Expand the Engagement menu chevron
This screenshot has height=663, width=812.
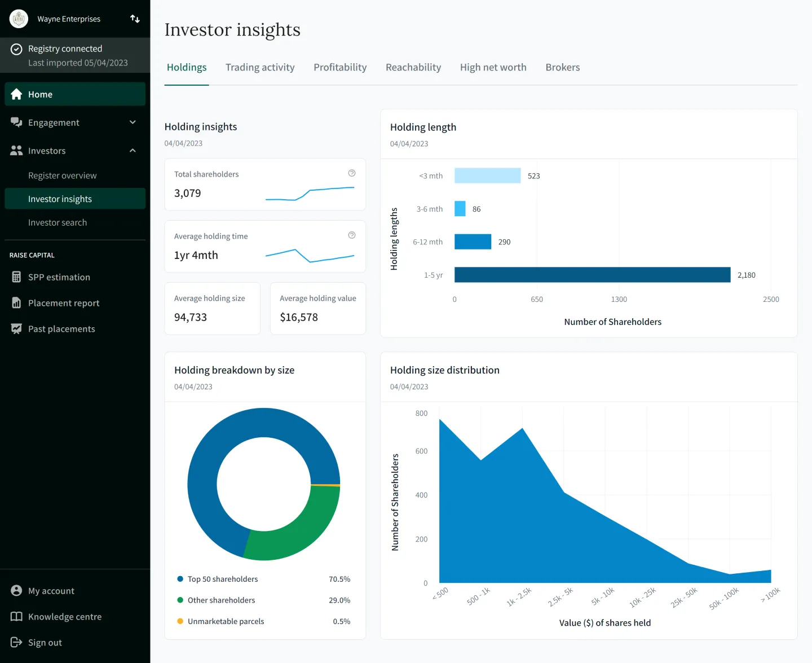point(133,122)
